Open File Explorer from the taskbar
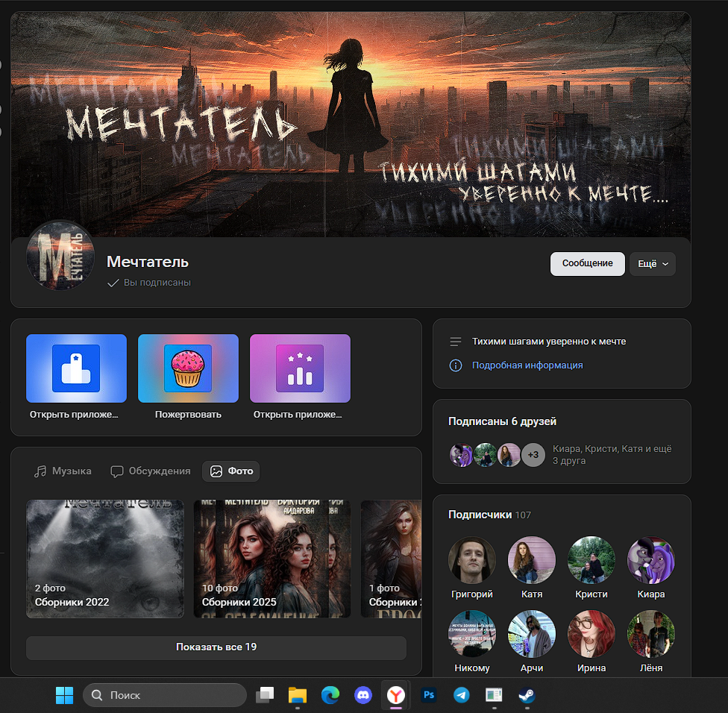 [297, 695]
